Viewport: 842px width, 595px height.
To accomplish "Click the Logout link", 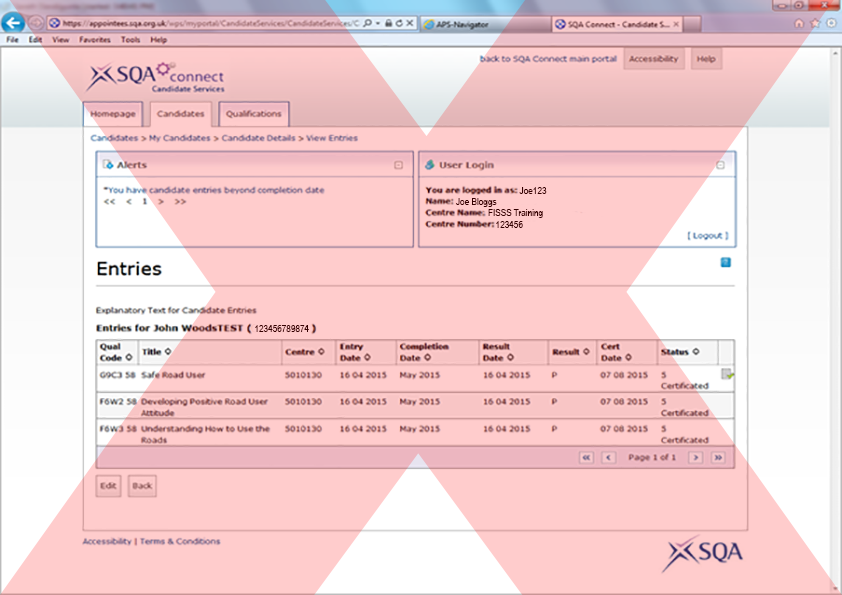I will pos(708,235).
